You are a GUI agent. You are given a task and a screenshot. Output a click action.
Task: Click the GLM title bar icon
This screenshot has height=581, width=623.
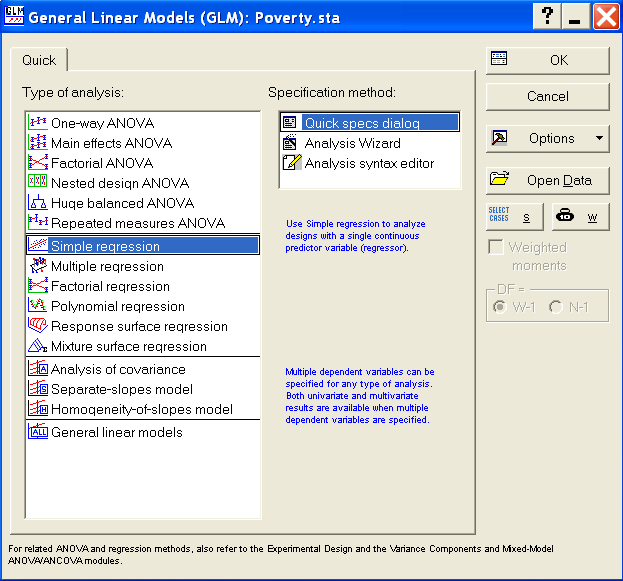coord(14,16)
